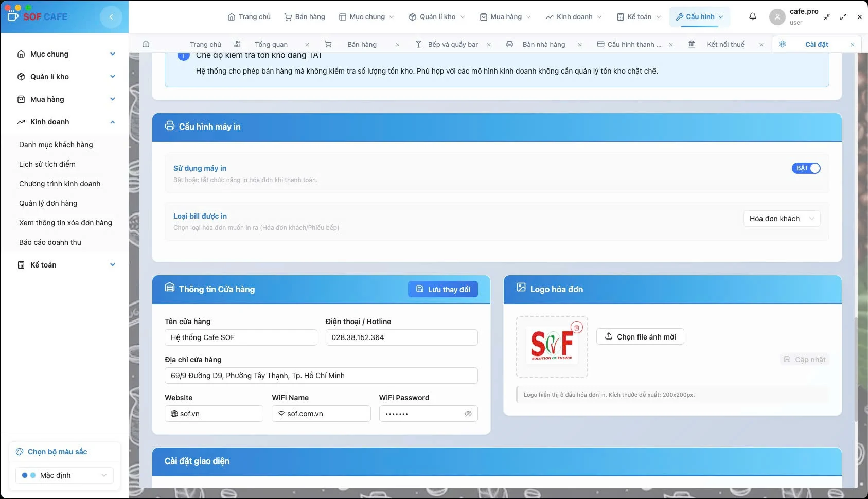Close the Bàn nhà hàng tab
The image size is (868, 499).
tap(580, 45)
